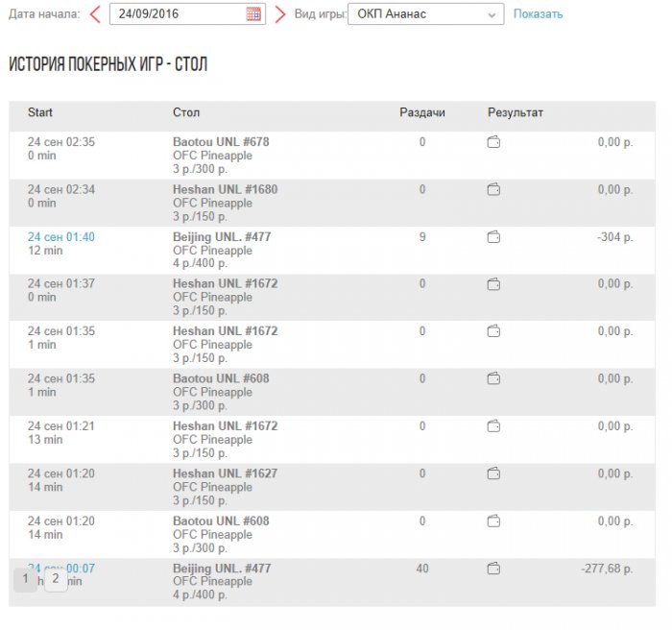This screenshot has height=630, width=672.
Task: Click wallet icon for Heshan UNL #1680 row
Action: click(x=493, y=190)
